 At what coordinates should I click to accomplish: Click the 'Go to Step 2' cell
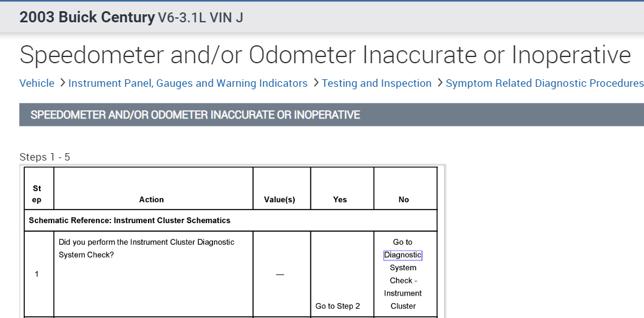pyautogui.click(x=337, y=306)
